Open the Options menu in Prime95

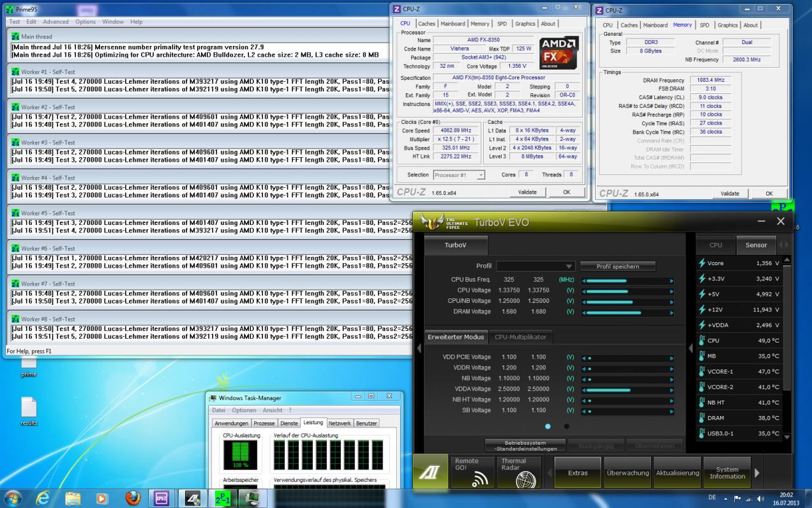pyautogui.click(x=86, y=22)
